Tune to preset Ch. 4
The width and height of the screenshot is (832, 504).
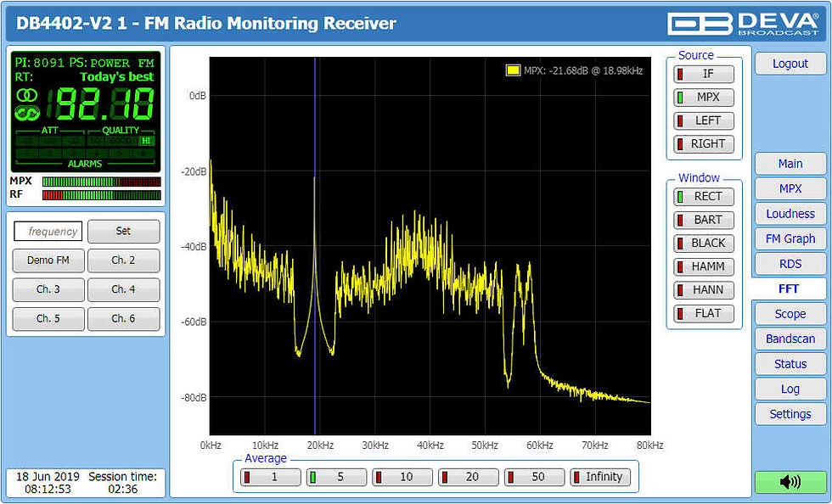click(x=123, y=289)
